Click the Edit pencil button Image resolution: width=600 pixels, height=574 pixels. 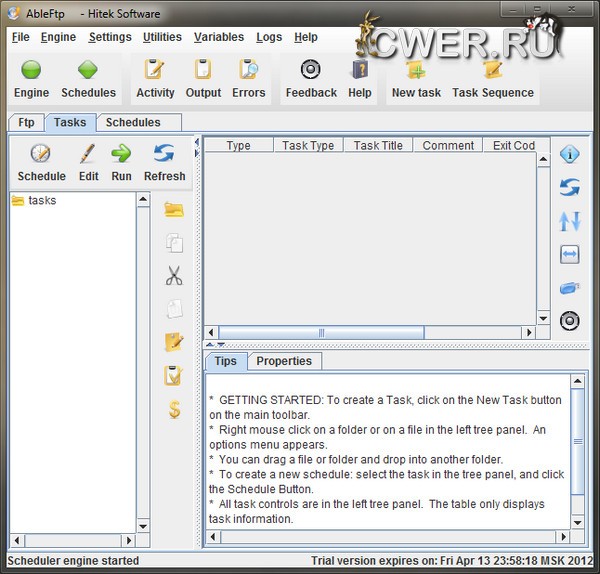coord(88,162)
